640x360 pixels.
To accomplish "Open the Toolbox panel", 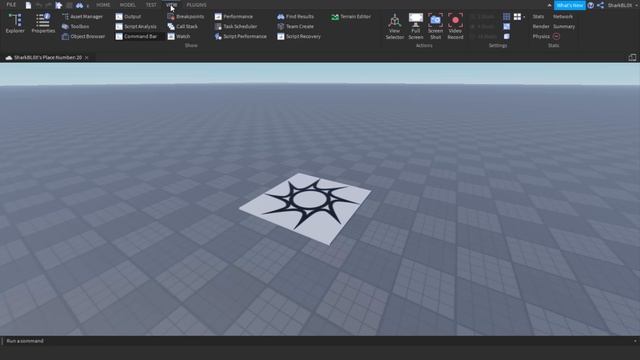I will pyautogui.click(x=76, y=27).
